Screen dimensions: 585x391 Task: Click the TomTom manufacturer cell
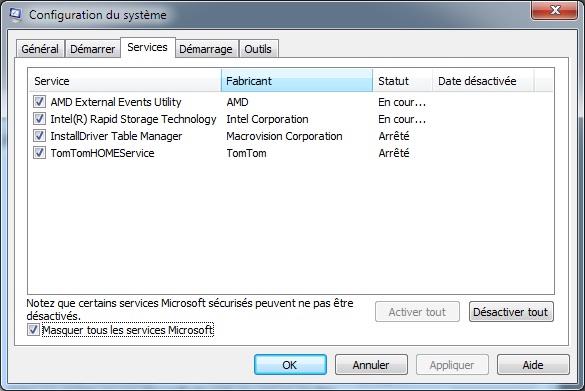coord(247,153)
